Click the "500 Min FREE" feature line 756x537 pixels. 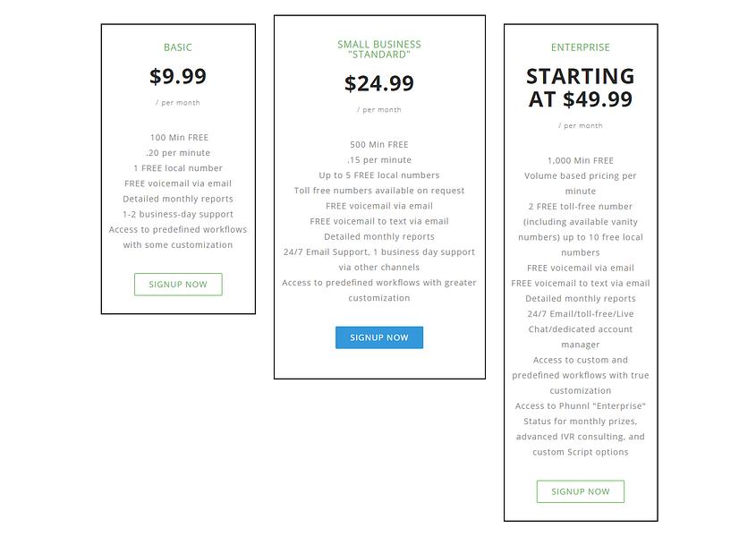point(379,145)
